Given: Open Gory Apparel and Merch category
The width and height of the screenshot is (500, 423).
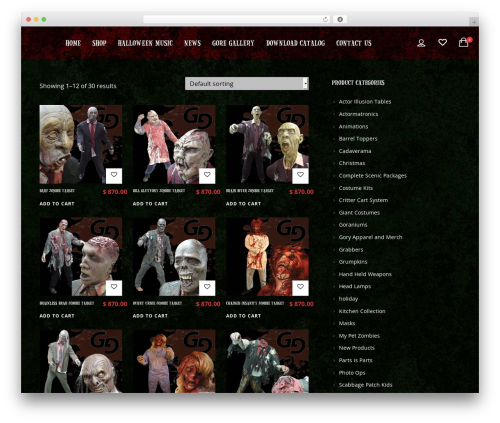Looking at the screenshot, I should click(370, 237).
